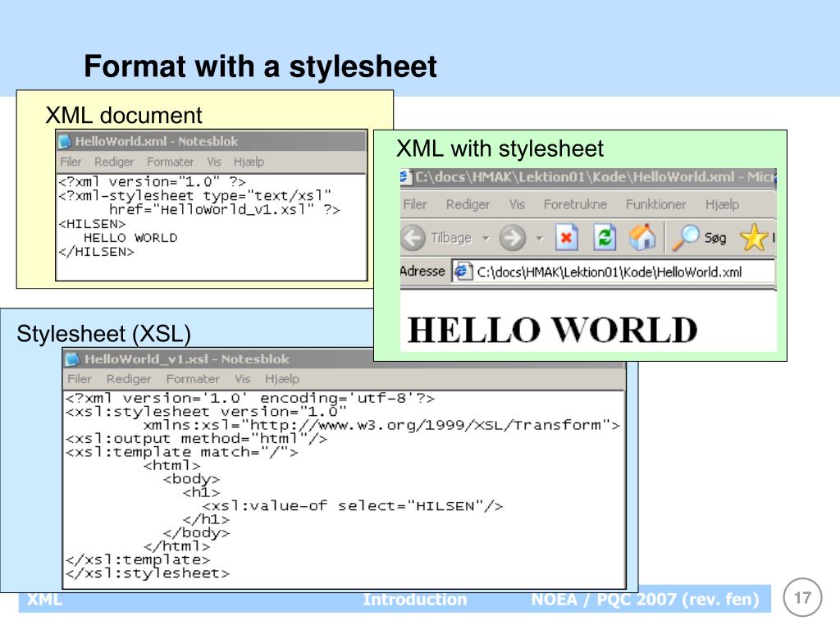Click xsl:value-of select="HILSEN" line
This screenshot has height=630, width=840.
coord(353,505)
